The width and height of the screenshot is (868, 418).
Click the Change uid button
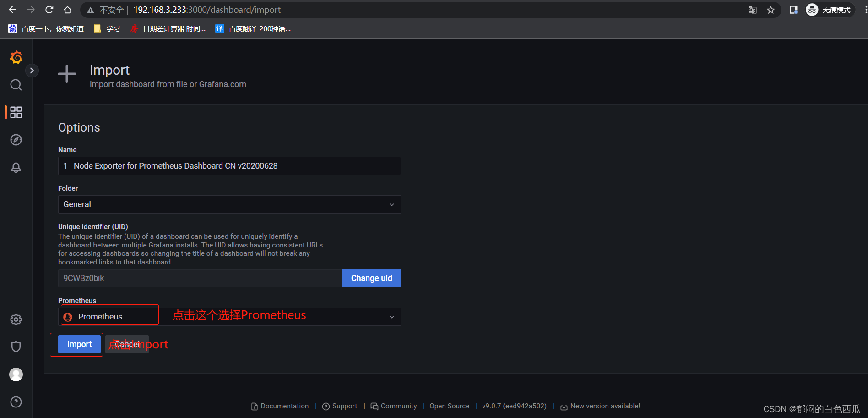[372, 278]
